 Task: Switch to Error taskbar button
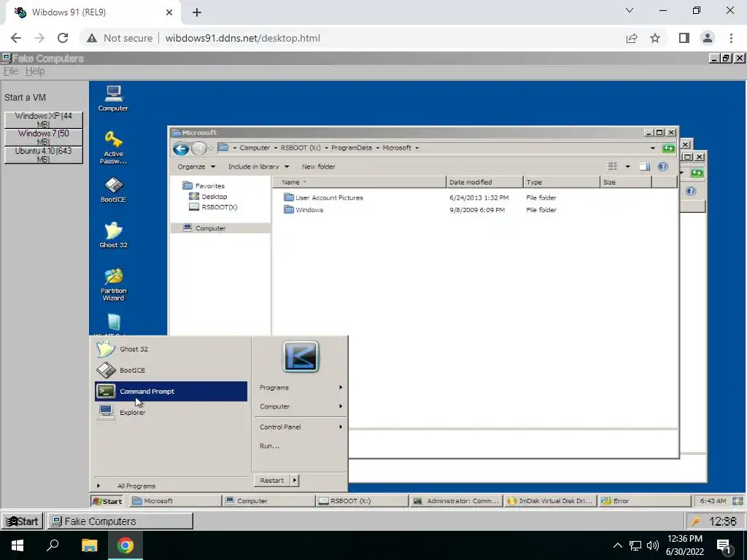644,501
